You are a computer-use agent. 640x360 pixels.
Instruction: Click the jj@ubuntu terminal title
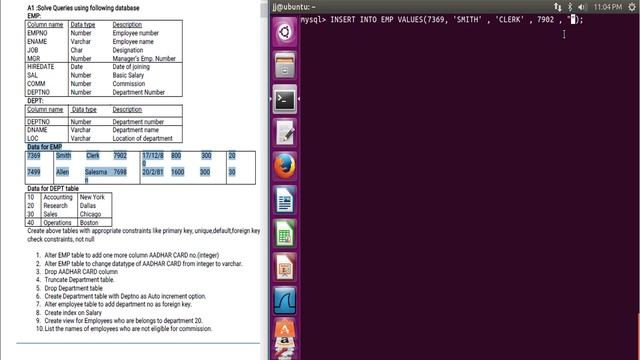tap(294, 7)
